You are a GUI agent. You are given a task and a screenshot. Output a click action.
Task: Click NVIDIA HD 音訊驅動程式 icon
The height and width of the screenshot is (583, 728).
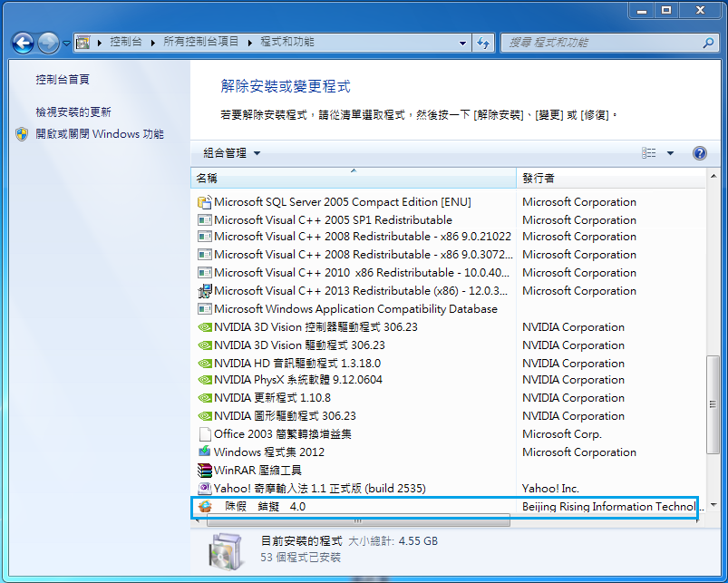[205, 364]
